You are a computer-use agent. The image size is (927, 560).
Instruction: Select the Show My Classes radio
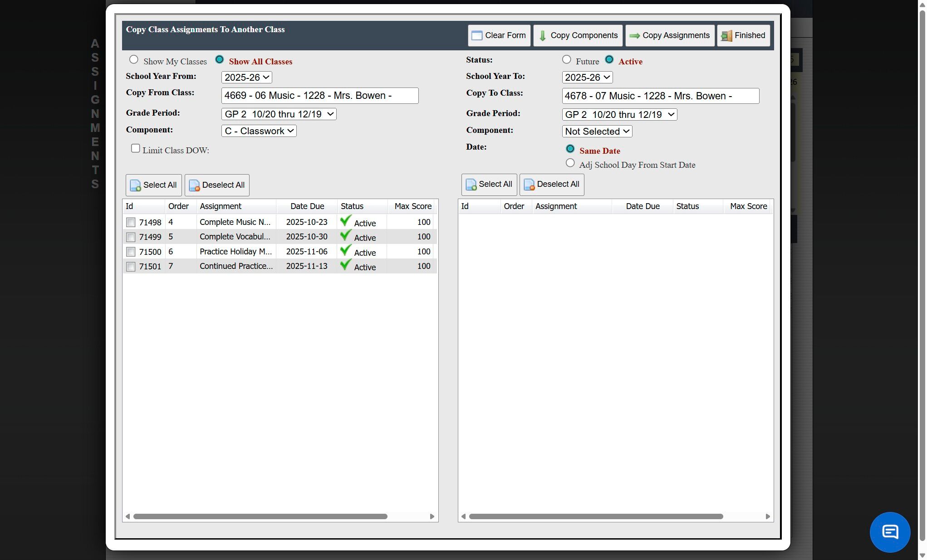coord(134,60)
